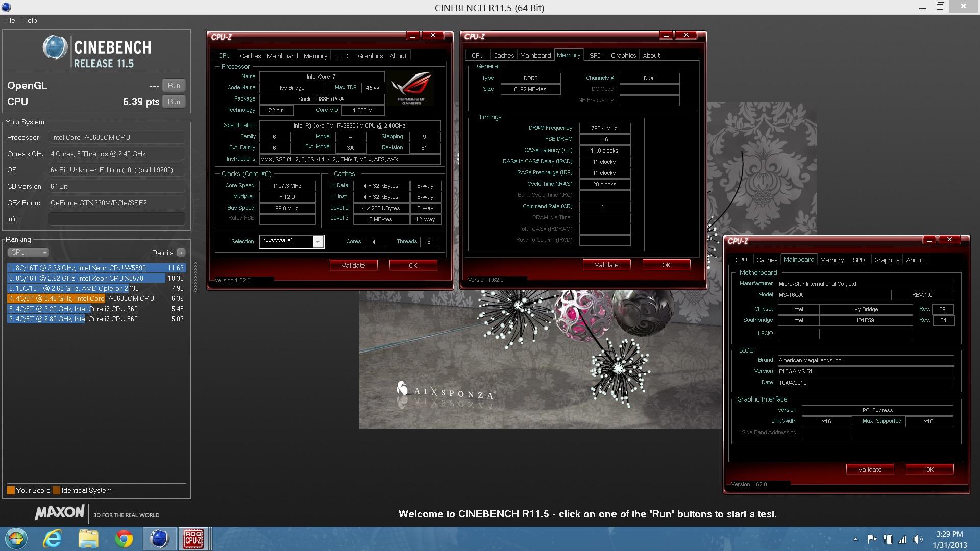Open About tab in Mainboard window

915,260
